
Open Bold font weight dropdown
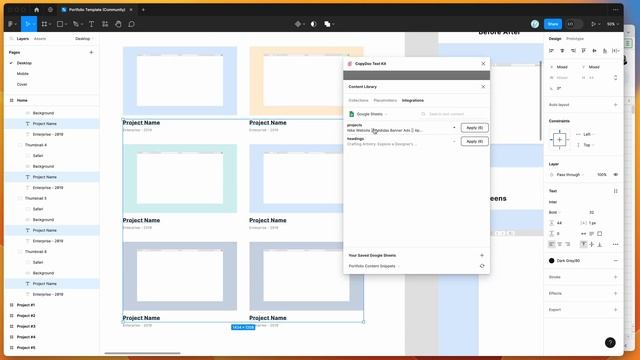click(556, 212)
